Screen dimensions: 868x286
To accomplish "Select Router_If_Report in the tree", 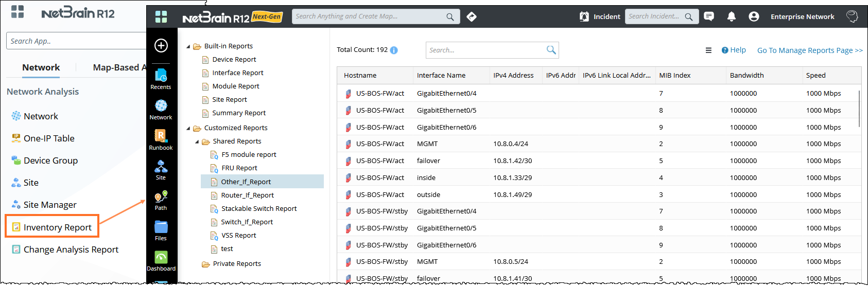I will [247, 195].
